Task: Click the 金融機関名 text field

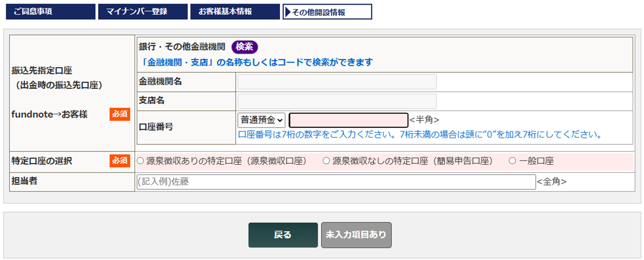Action: pyautogui.click(x=337, y=82)
